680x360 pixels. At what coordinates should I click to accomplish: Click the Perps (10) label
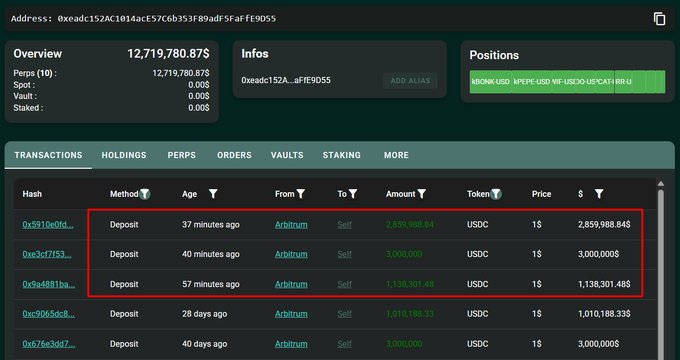(x=35, y=73)
